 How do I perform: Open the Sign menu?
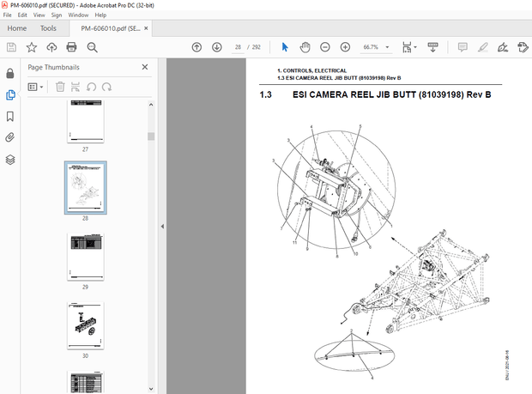tap(57, 15)
